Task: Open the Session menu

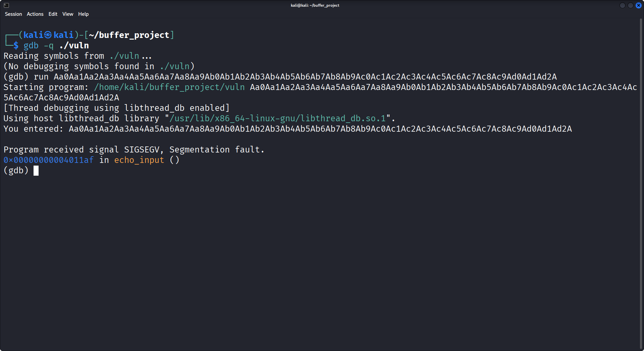Action: pyautogui.click(x=13, y=14)
